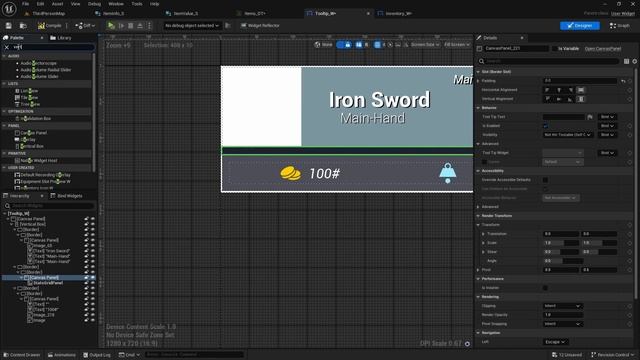This screenshot has width=640, height=360.
Task: Open details property matrix grid icon
Action: (627, 61)
